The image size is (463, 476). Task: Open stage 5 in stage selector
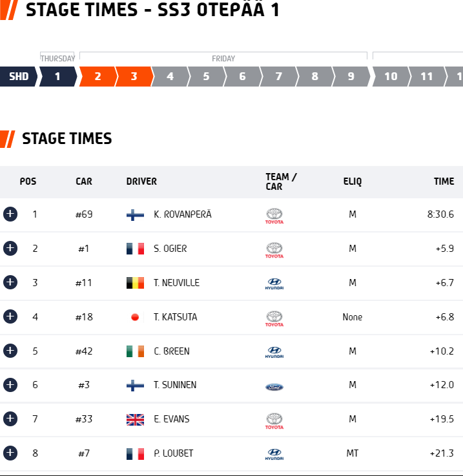coord(206,76)
